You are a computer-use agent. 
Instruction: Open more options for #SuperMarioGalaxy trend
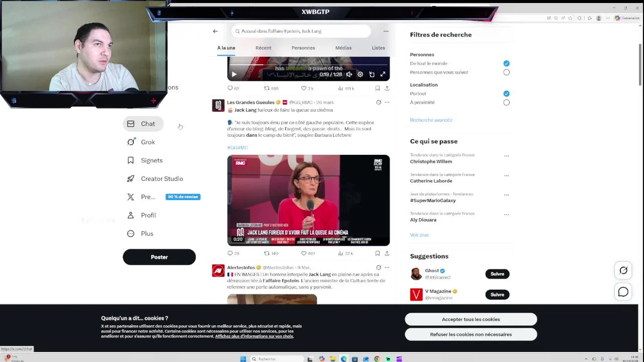pos(507,195)
